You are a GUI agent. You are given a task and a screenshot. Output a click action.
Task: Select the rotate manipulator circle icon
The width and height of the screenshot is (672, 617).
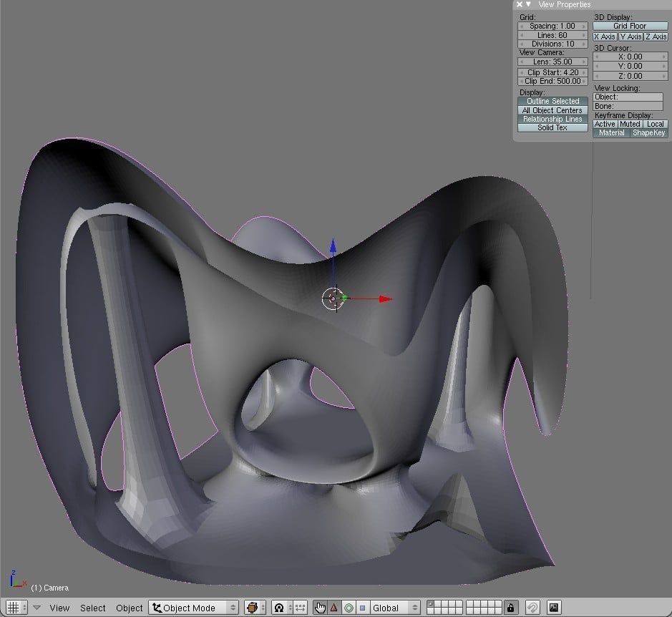[x=349, y=608]
